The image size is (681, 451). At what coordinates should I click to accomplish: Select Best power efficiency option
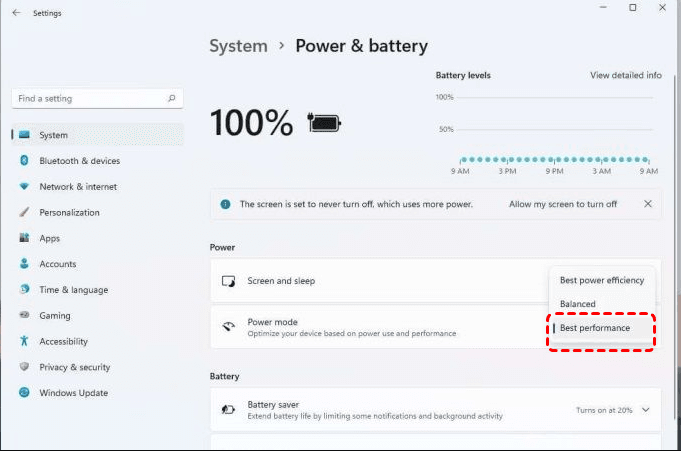coord(601,281)
